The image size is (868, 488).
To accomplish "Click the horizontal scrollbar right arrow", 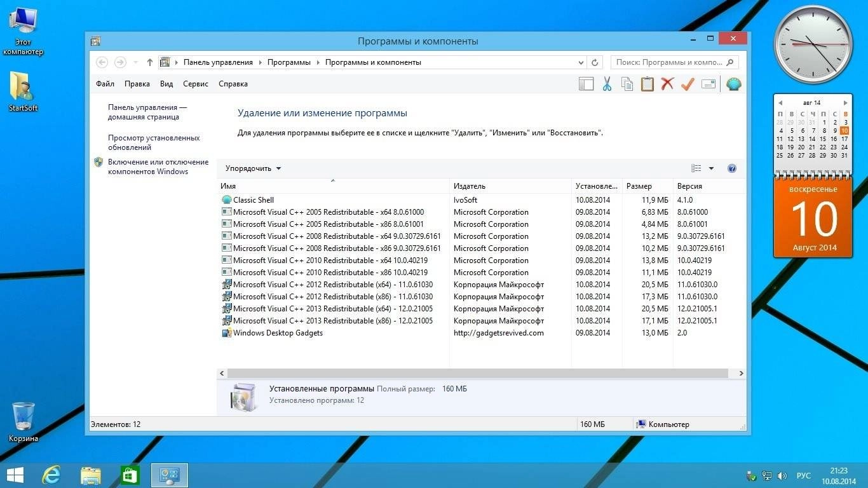I will 741,374.
